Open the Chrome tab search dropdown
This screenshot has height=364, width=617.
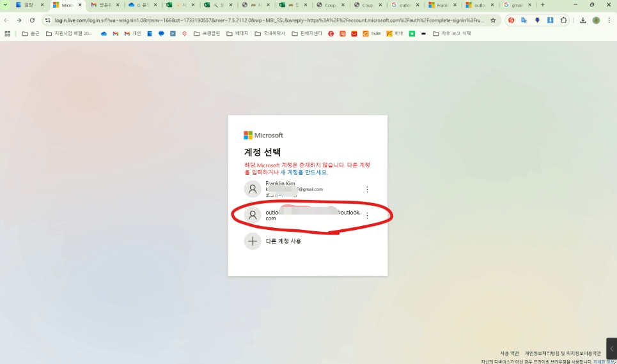(5, 4)
